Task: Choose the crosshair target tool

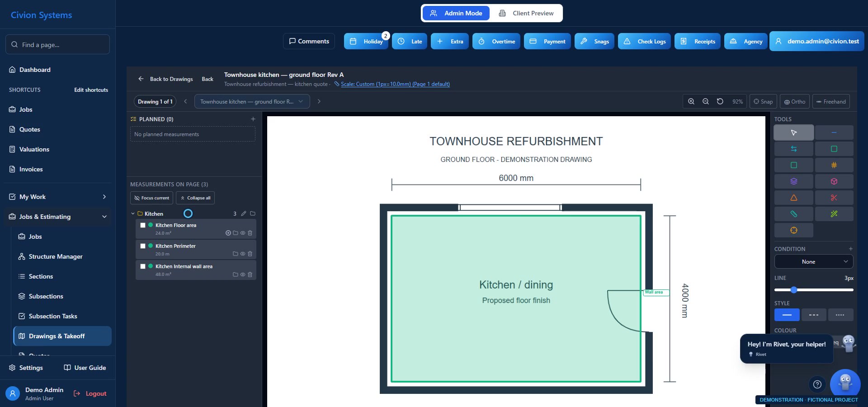Action: click(x=793, y=230)
